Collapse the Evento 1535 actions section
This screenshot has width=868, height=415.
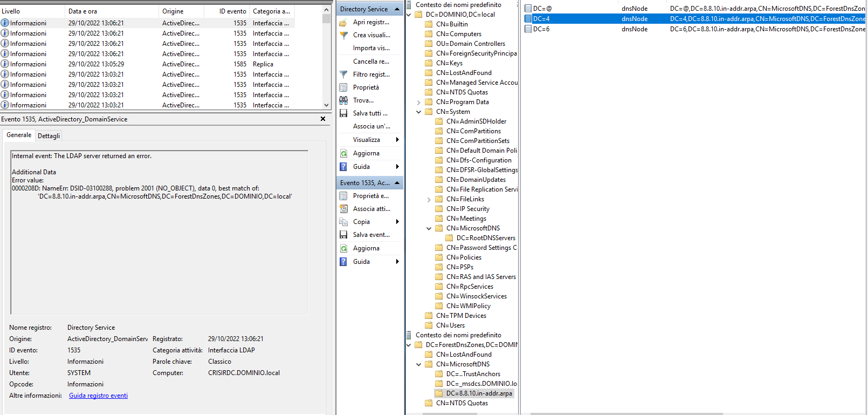(397, 183)
